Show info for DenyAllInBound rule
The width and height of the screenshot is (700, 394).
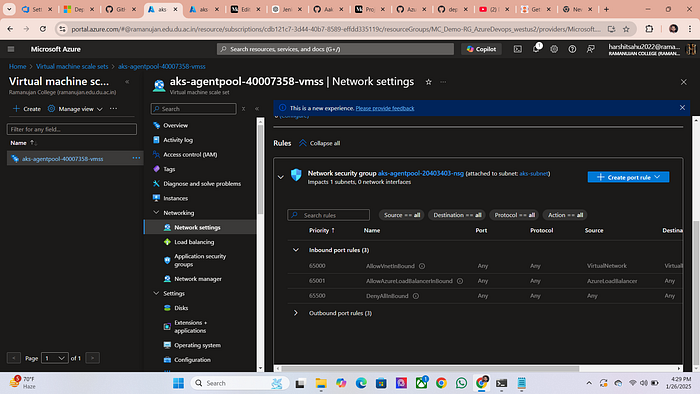[416, 296]
